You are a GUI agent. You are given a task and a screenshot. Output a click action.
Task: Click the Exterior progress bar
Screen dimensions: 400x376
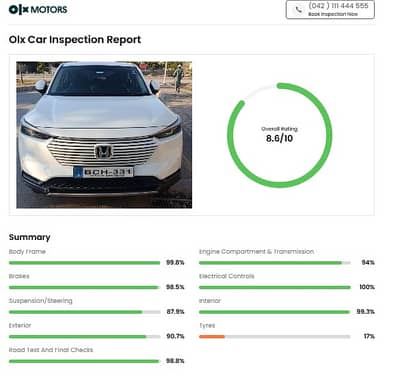85,337
